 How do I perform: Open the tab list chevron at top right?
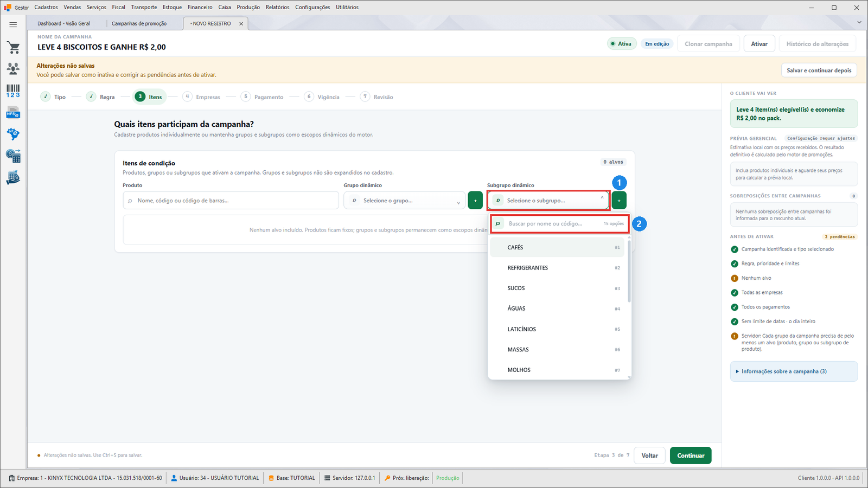click(x=859, y=22)
